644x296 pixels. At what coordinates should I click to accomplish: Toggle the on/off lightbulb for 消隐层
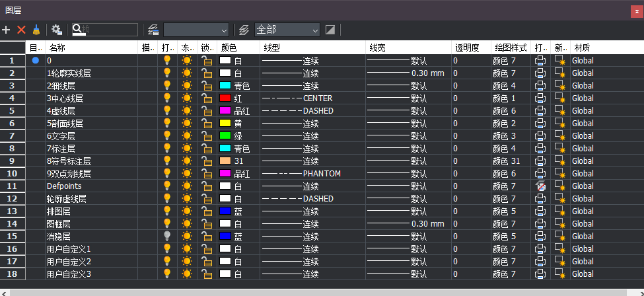(x=167, y=237)
